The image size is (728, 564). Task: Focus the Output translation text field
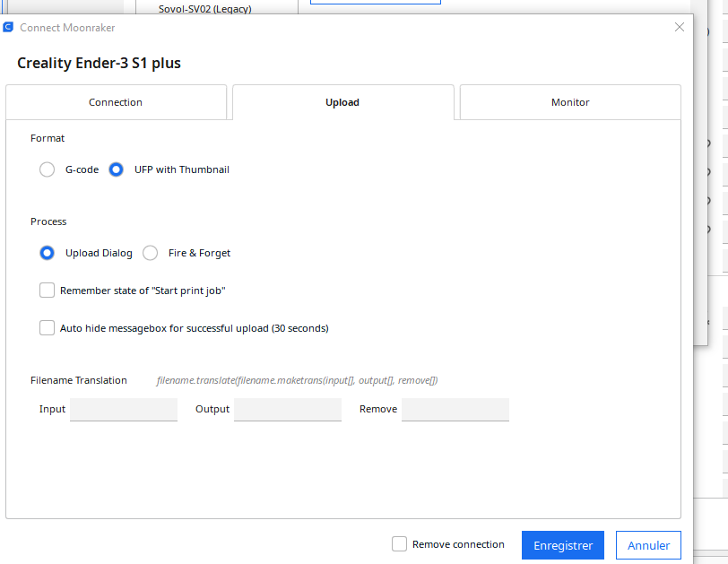[288, 410]
